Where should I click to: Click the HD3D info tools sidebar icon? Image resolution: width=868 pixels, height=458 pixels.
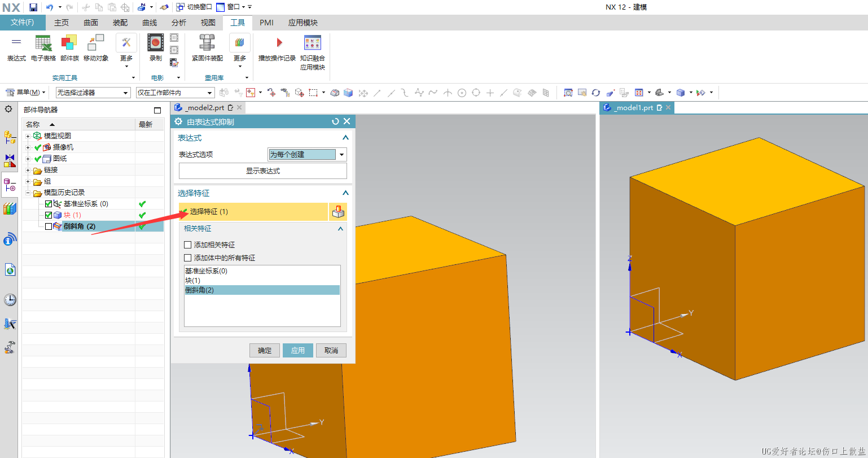point(10,240)
